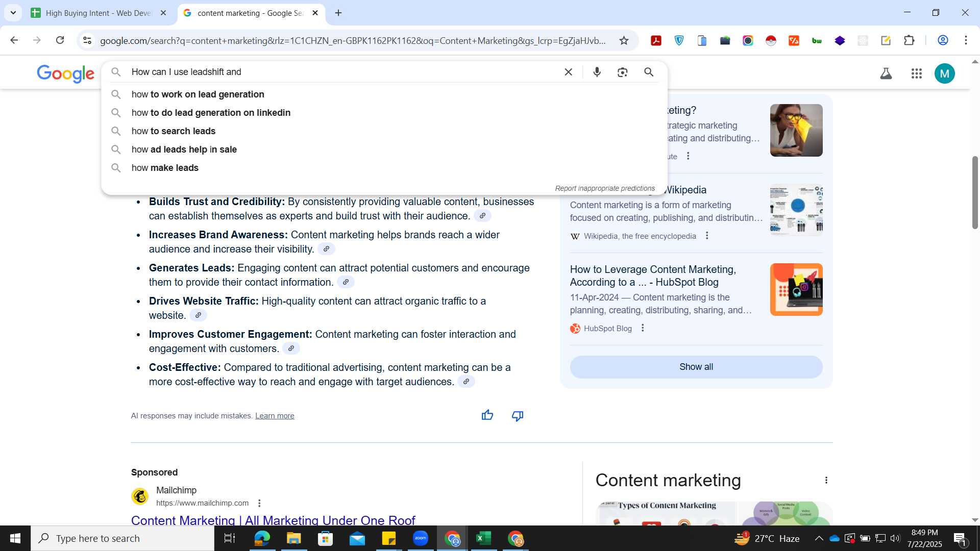Start voice search with microphone icon
Screen dimensions: 980x551
(x=597, y=72)
